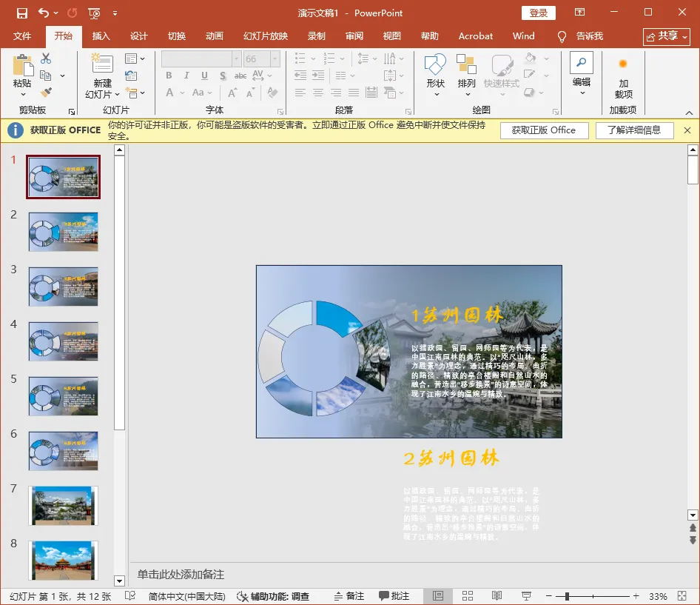Click the 了解详细信息 button

(x=634, y=130)
